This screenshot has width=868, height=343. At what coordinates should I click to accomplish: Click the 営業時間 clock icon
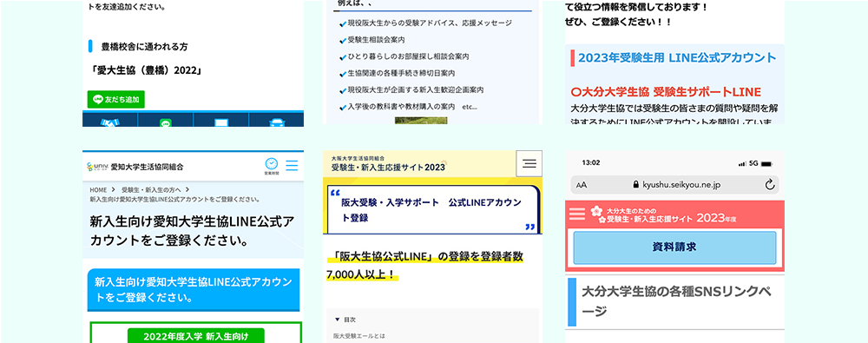point(271,166)
